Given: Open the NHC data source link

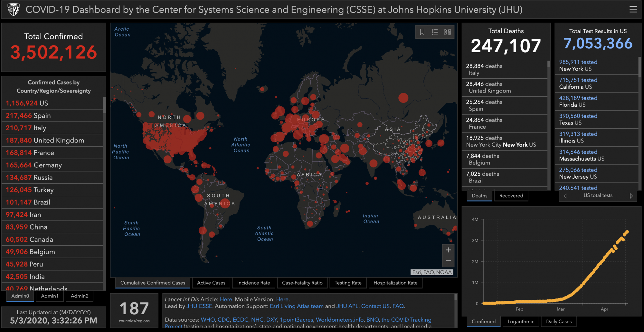Looking at the screenshot, I should 257,319.
